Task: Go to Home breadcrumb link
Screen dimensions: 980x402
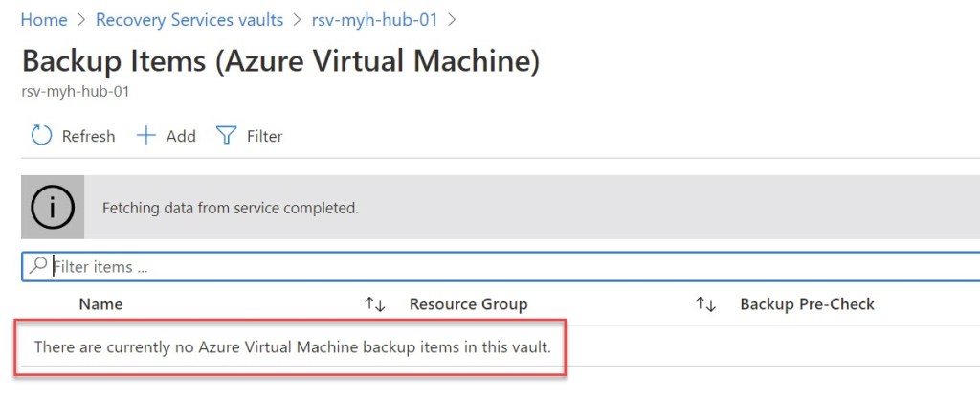Action: (x=44, y=19)
